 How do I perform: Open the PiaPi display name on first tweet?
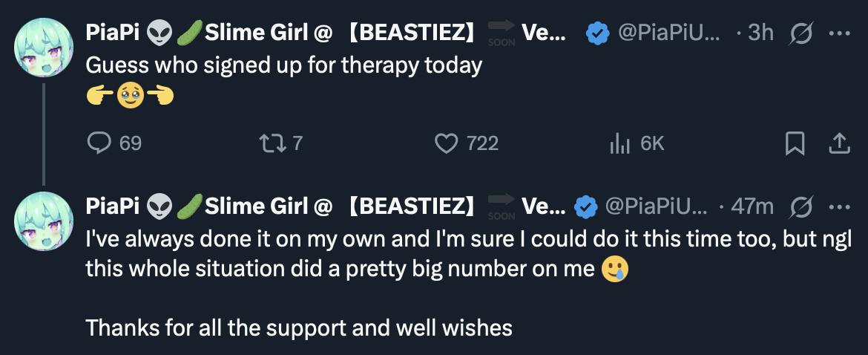(x=113, y=33)
